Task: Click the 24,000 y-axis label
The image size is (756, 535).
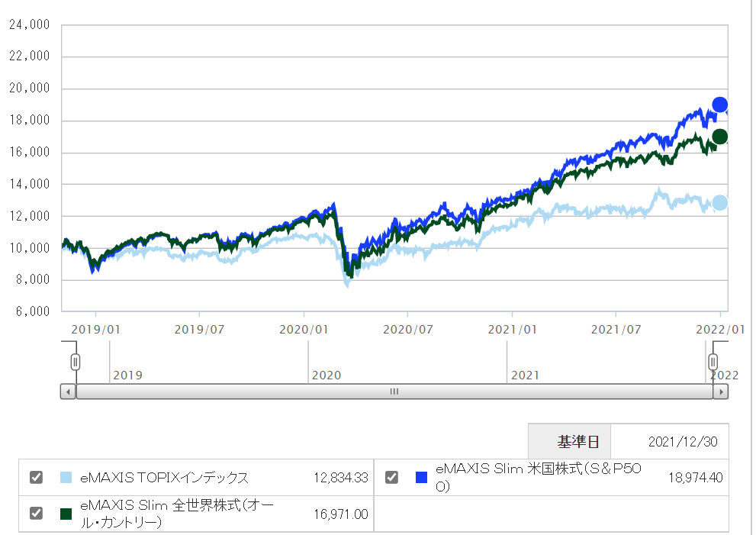Action: (30, 24)
